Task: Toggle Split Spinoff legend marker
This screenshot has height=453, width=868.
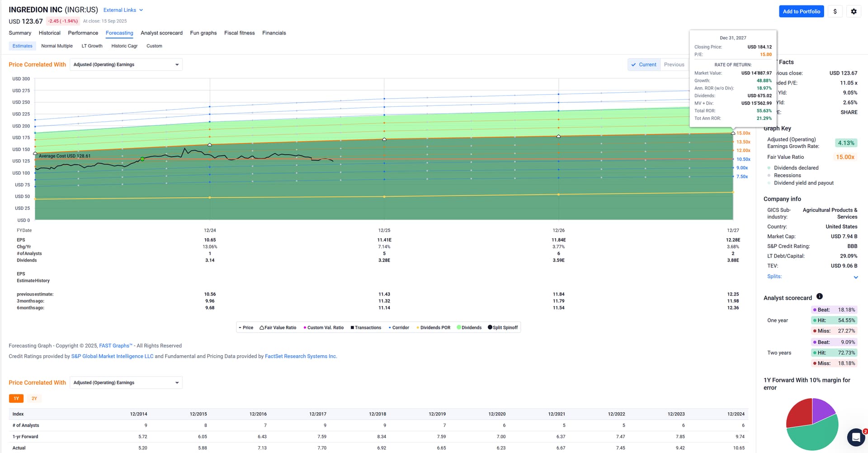Action: (490, 327)
